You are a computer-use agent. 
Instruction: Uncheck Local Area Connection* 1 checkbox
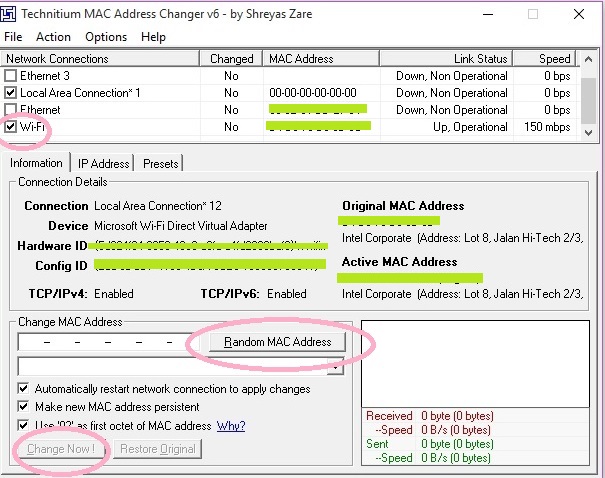tap(10, 93)
